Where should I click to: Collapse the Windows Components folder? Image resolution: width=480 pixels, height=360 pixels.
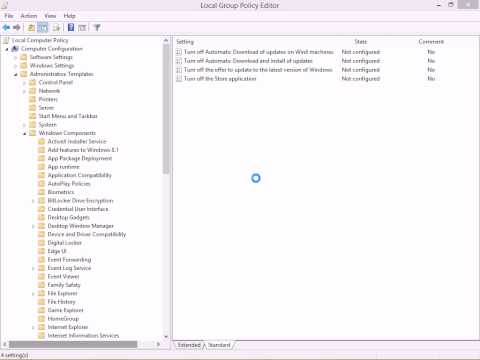[24, 134]
